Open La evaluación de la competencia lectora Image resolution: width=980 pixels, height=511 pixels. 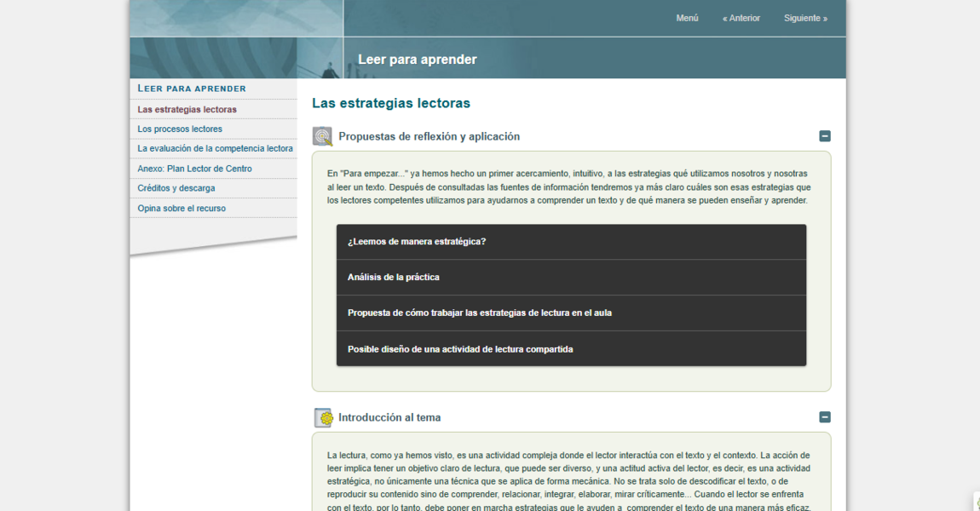215,149
